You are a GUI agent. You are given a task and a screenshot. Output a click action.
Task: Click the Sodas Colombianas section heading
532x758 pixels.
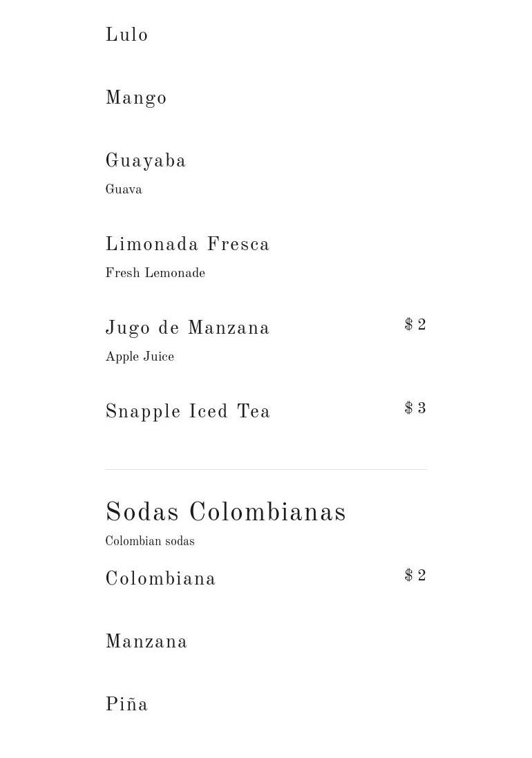pos(226,513)
